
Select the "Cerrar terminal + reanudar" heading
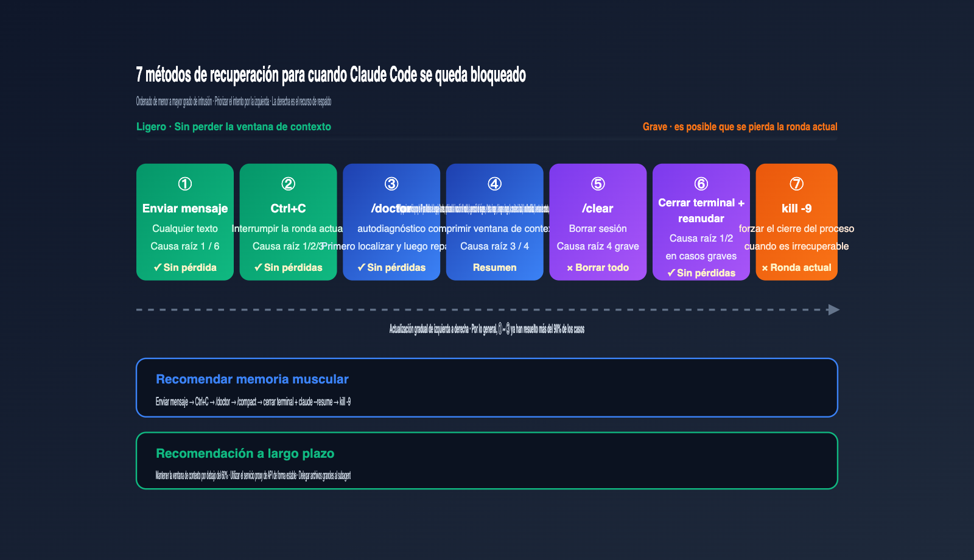coord(701,211)
